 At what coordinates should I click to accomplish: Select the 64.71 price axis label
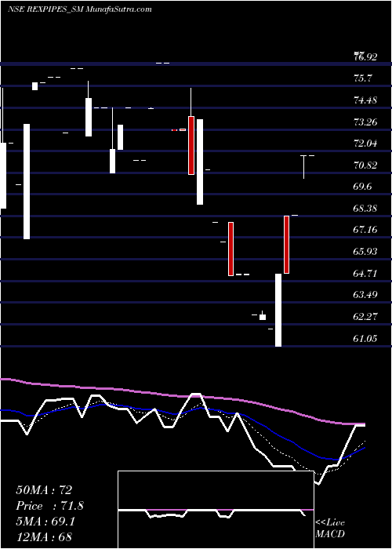365,273
